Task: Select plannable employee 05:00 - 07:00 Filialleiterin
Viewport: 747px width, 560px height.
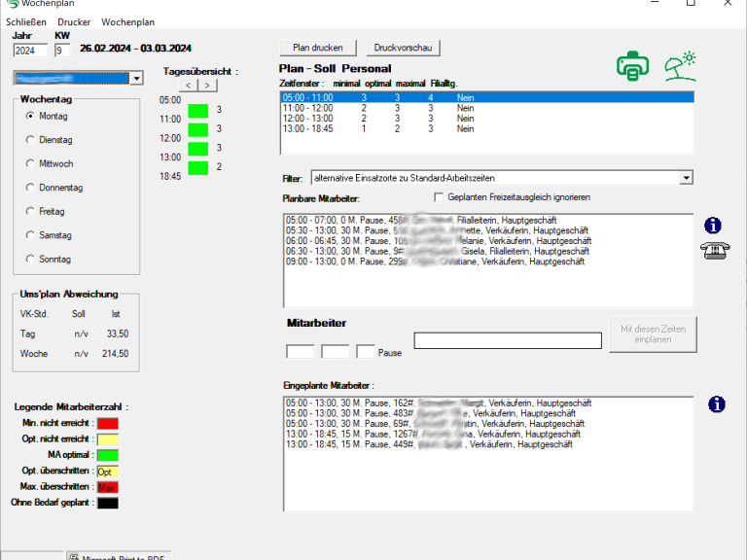Action: 488,221
